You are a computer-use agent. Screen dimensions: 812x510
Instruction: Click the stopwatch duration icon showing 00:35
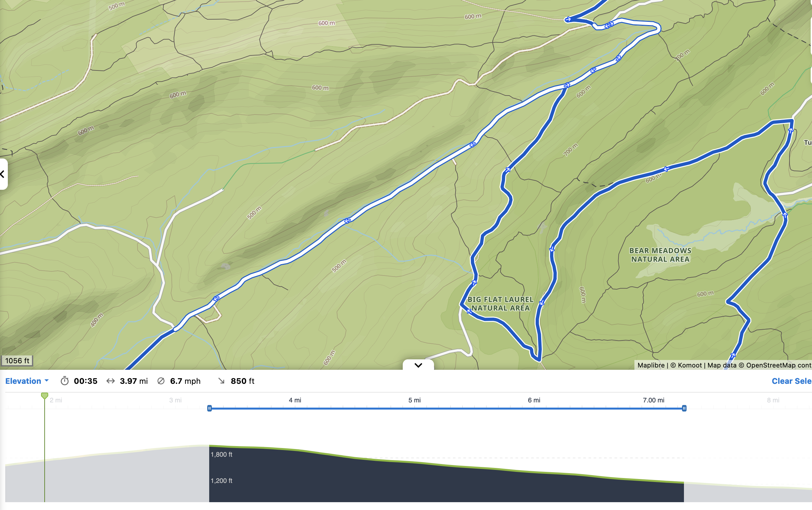click(65, 381)
